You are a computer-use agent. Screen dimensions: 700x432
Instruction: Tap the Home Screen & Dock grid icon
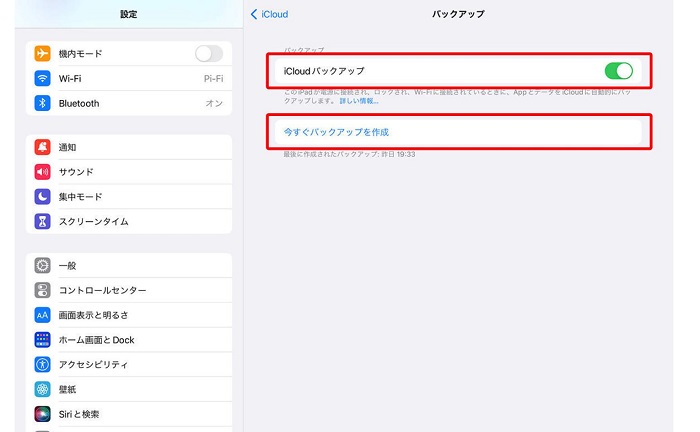click(x=42, y=340)
